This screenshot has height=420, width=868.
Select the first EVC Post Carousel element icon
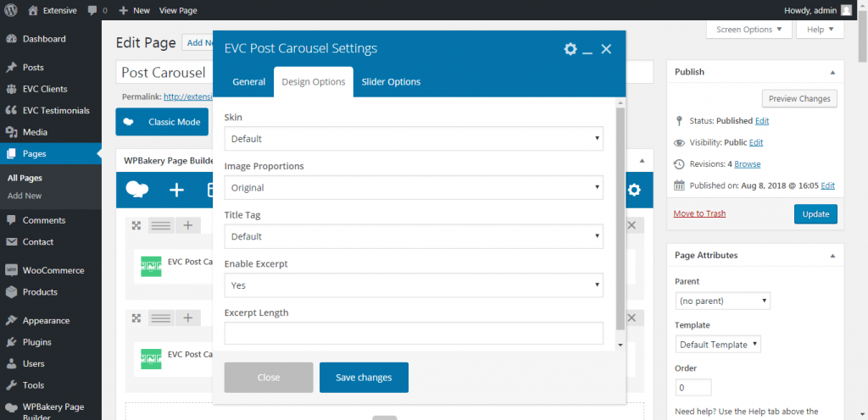pyautogui.click(x=151, y=267)
